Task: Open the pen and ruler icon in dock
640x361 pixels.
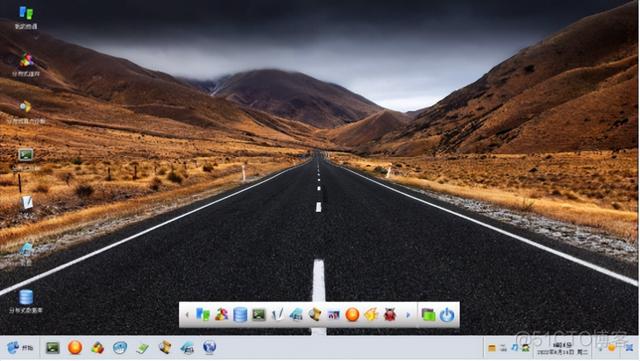Action: coord(278,314)
